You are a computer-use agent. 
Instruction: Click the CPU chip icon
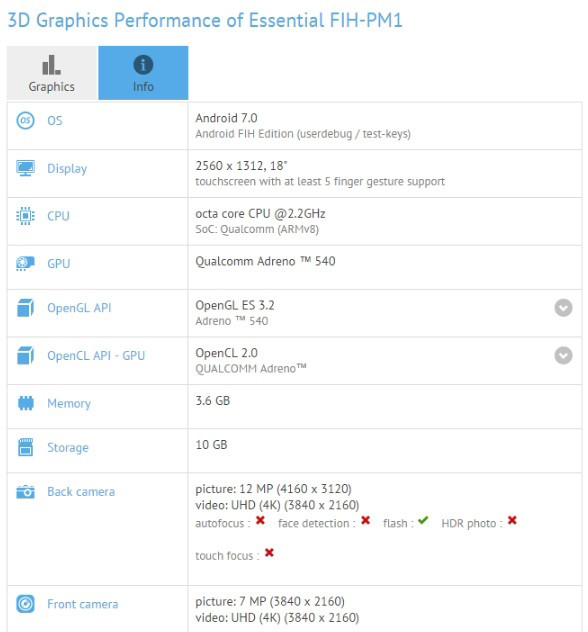(x=25, y=216)
